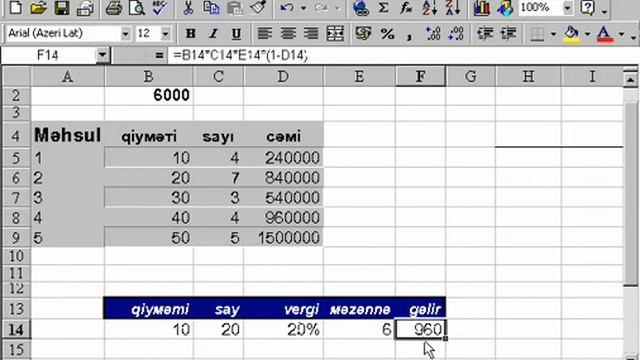The image size is (640, 360).
Task: Paste from clipboard icon
Action: click(235, 8)
